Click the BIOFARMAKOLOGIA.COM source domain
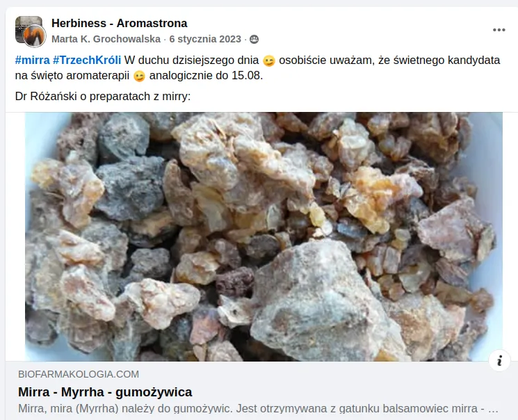Viewport: 518px width, 420px height. coord(79,374)
